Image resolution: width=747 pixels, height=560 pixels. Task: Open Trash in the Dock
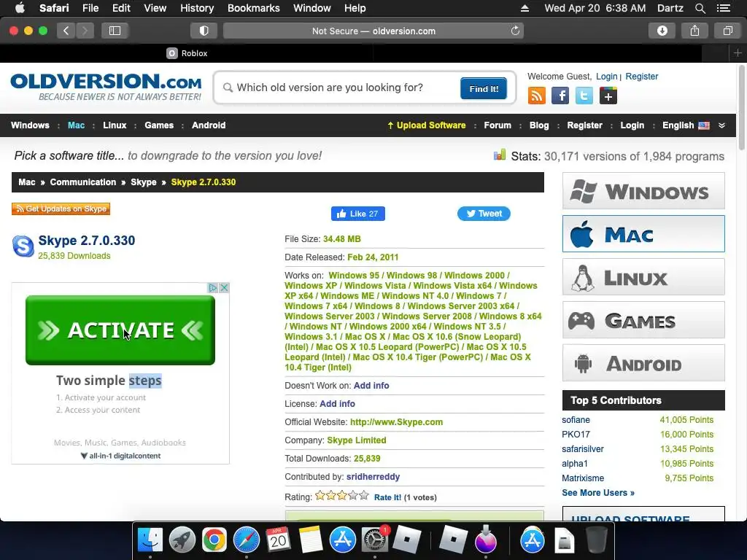click(596, 540)
